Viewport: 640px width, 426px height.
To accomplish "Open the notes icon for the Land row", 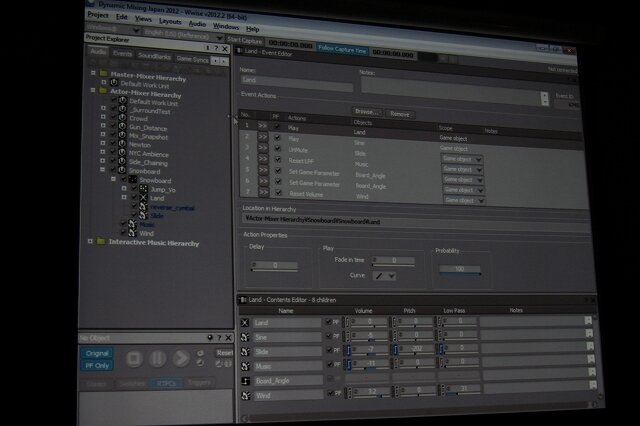I will pyautogui.click(x=590, y=322).
